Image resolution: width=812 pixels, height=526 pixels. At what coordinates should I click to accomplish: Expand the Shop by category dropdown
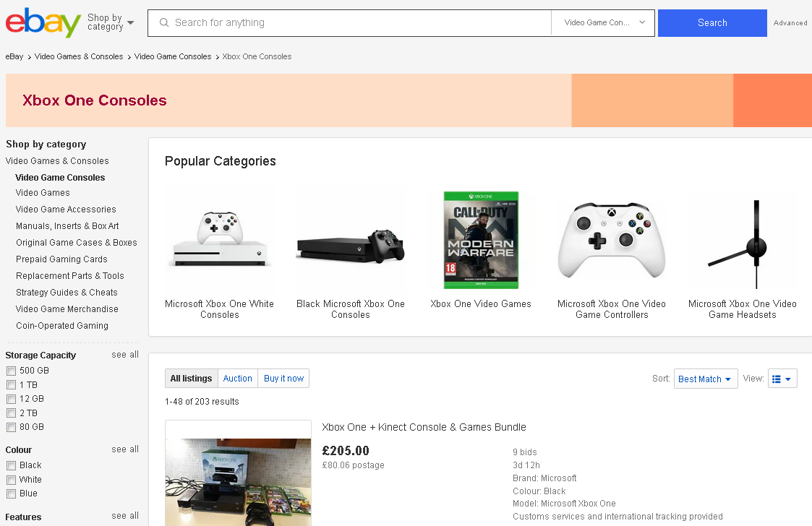pos(111,22)
